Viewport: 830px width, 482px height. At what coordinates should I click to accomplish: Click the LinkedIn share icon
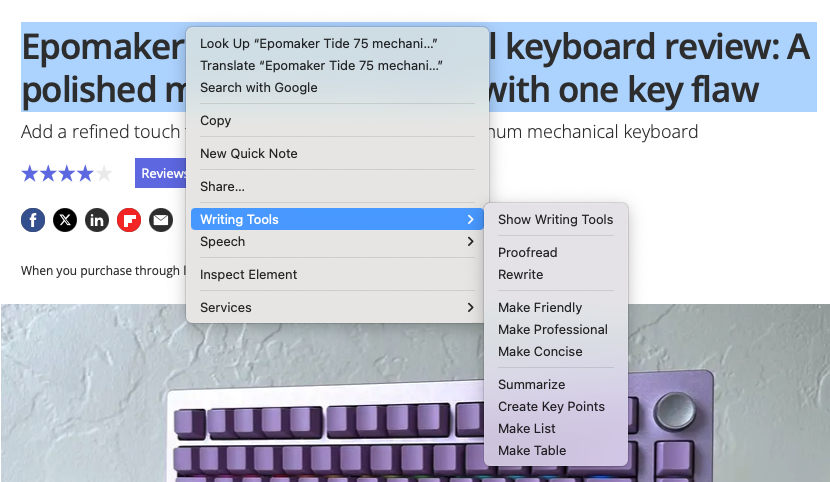97,220
